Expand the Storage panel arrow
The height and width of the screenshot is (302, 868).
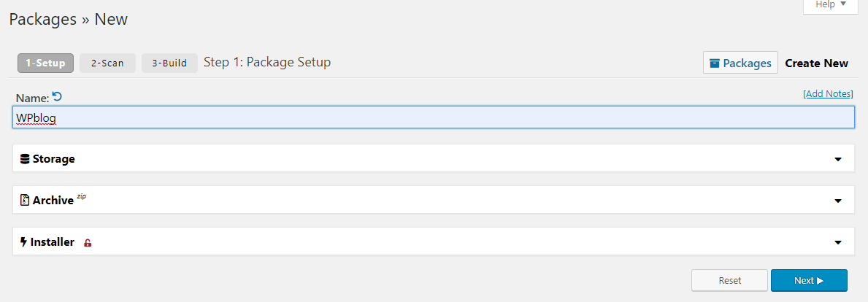click(x=837, y=159)
